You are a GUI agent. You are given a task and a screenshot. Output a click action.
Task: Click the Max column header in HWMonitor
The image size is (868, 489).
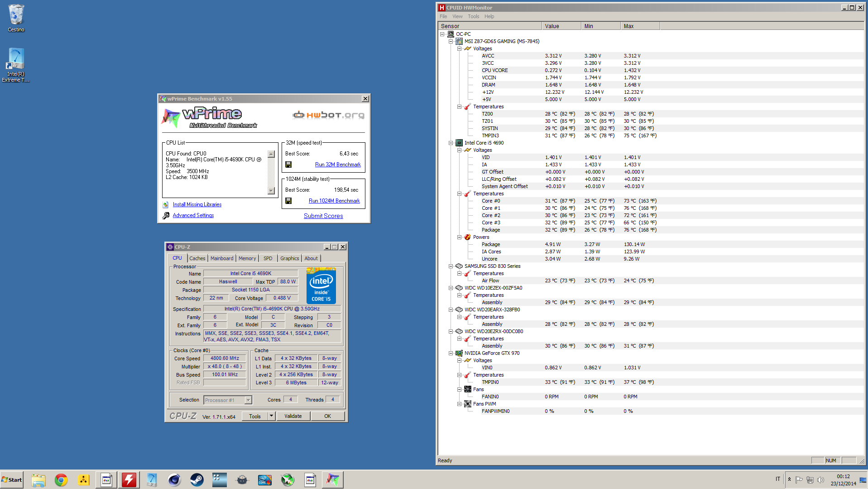tap(640, 26)
